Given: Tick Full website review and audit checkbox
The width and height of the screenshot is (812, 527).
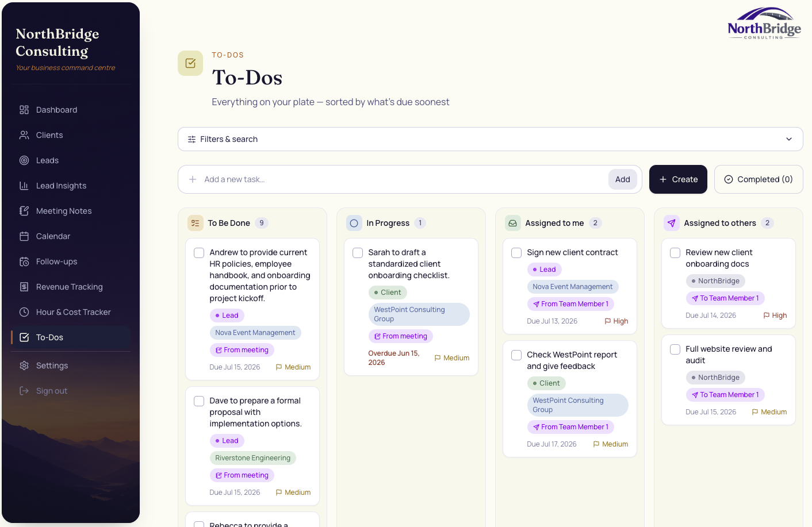Looking at the screenshot, I should pos(675,349).
